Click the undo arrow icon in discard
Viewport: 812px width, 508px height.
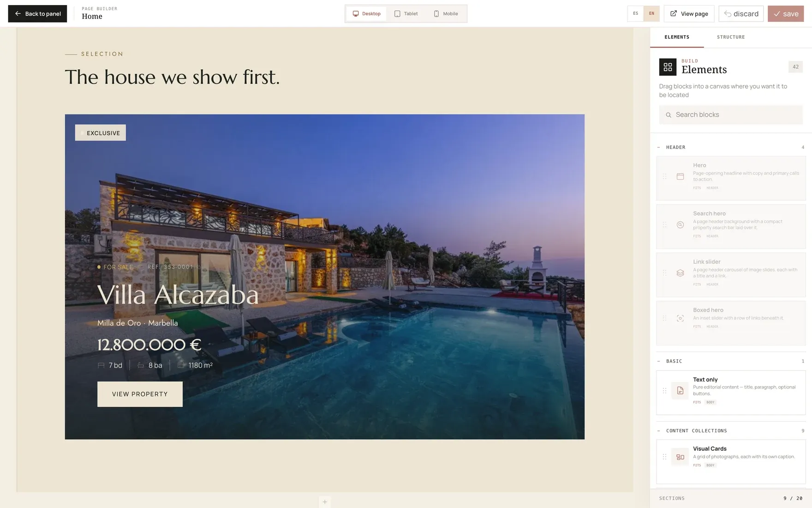(x=728, y=14)
